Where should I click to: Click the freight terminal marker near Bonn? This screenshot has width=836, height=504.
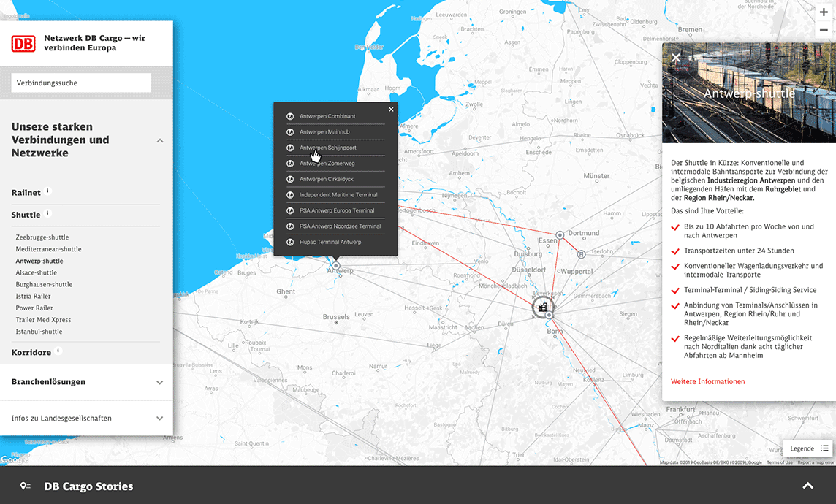[543, 308]
